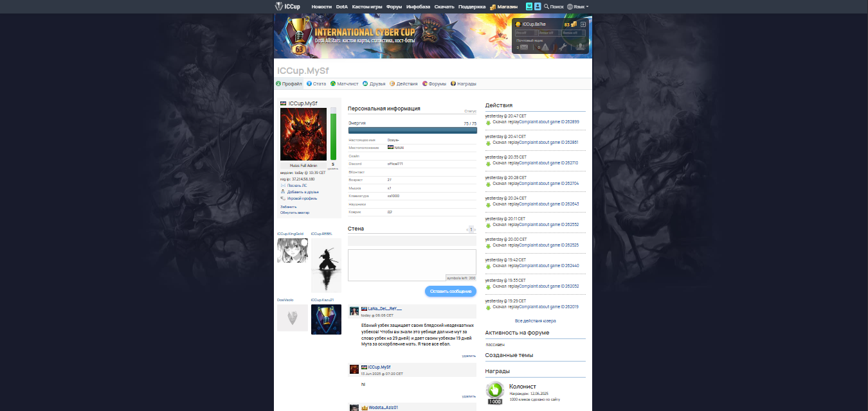Switch to the Форумы tab
The height and width of the screenshot is (411, 868).
[x=435, y=83]
